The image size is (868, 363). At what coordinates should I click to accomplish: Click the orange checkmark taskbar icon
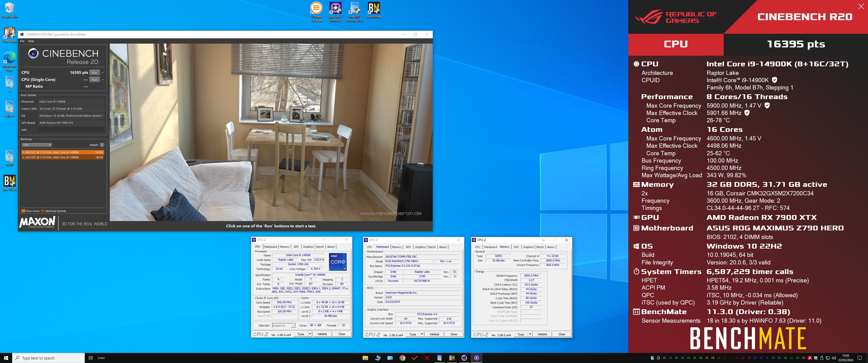(415, 358)
